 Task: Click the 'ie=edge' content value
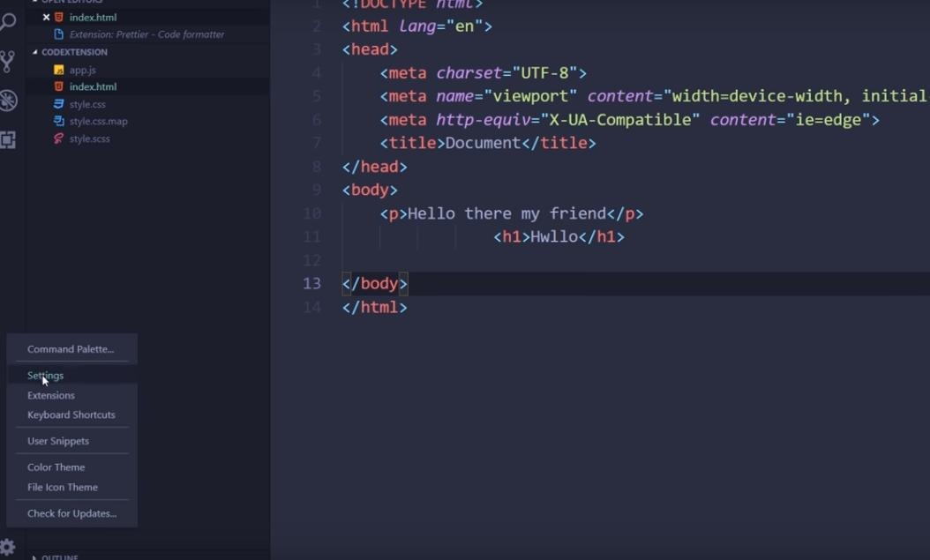tap(828, 120)
